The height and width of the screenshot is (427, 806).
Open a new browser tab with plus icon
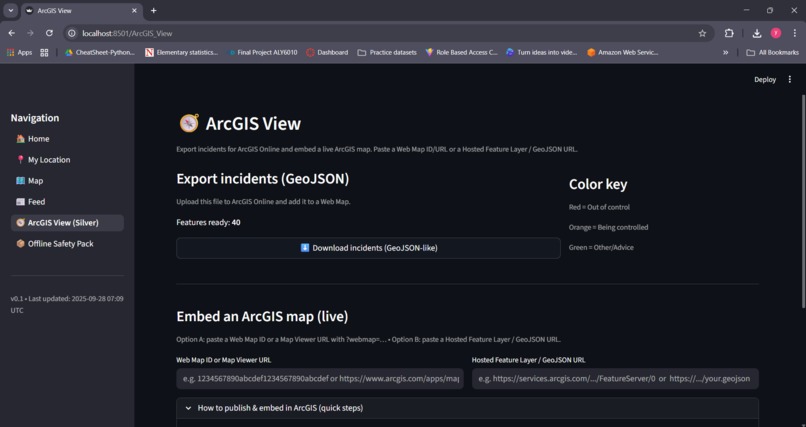click(x=154, y=11)
